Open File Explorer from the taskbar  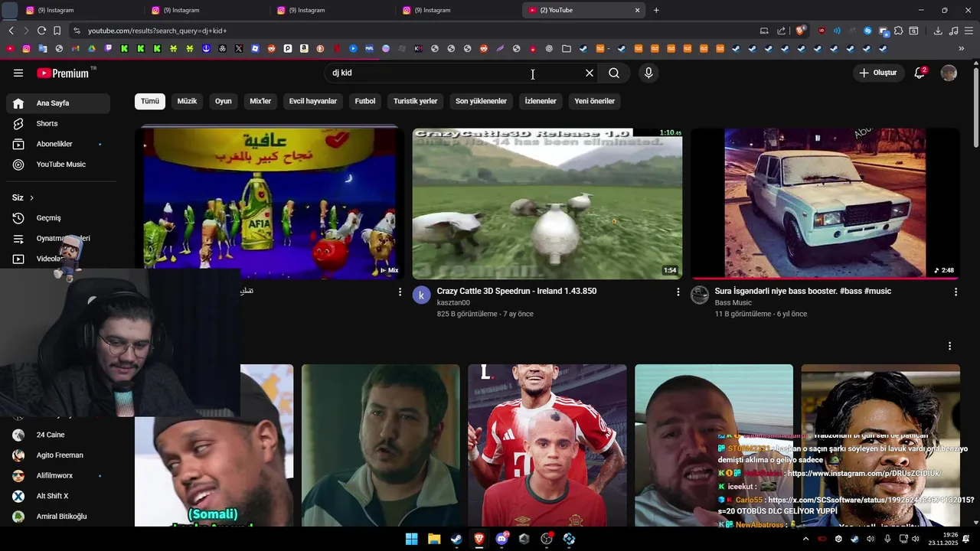pos(434,539)
